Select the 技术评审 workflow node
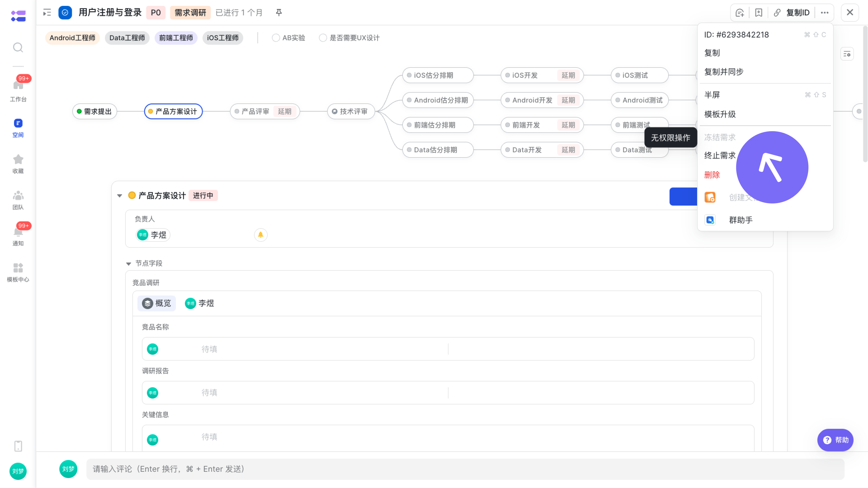The height and width of the screenshot is (488, 868). coord(351,111)
